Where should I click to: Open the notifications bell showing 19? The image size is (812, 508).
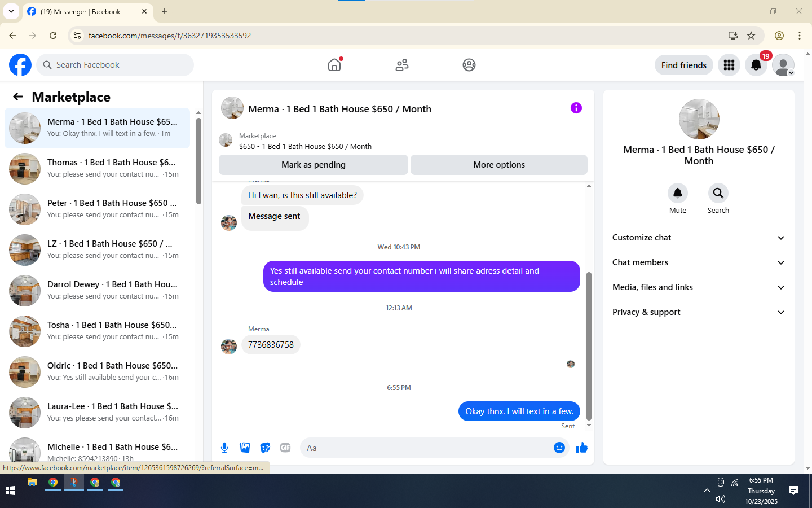pos(756,65)
